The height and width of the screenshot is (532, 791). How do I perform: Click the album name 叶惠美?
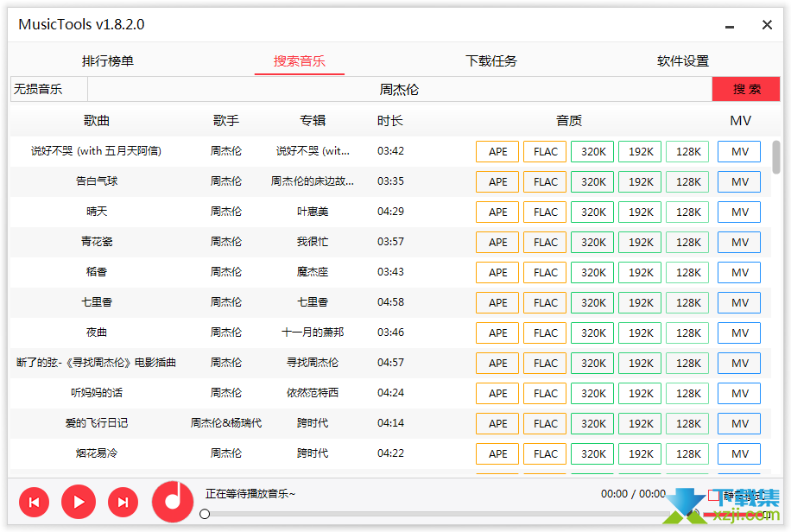(313, 212)
